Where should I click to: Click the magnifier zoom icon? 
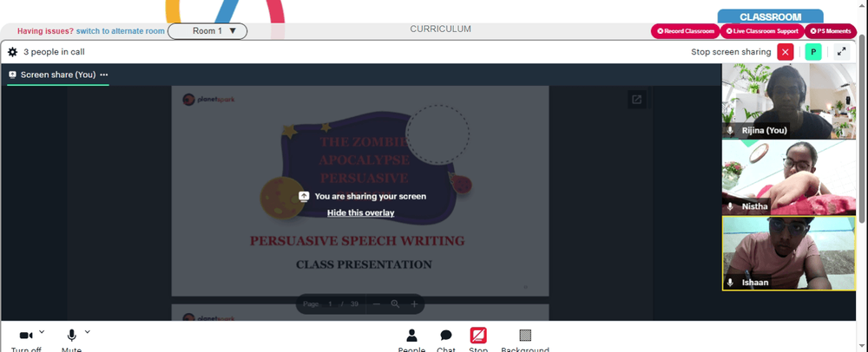pos(395,304)
